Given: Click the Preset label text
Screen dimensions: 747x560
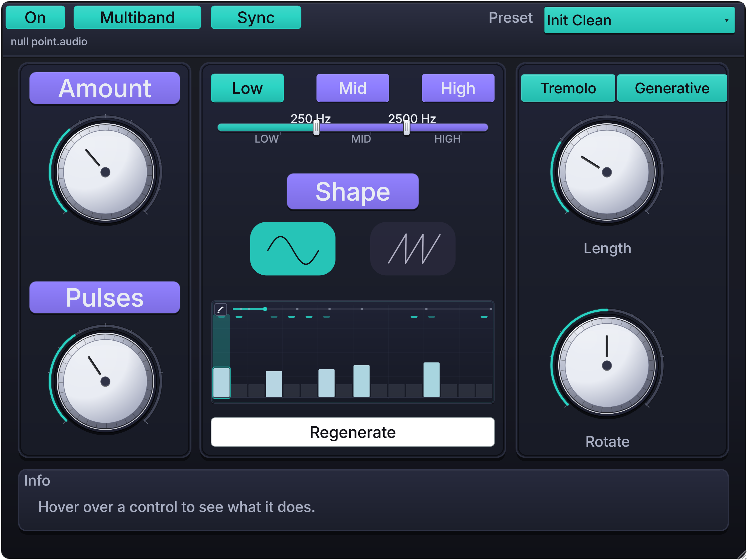Looking at the screenshot, I should click(510, 18).
